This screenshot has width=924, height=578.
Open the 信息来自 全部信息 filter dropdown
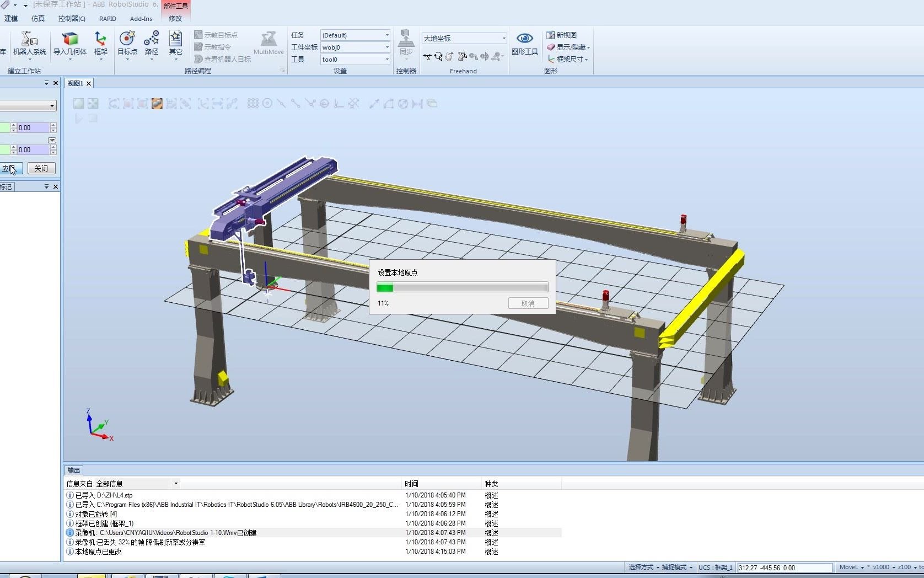(176, 483)
